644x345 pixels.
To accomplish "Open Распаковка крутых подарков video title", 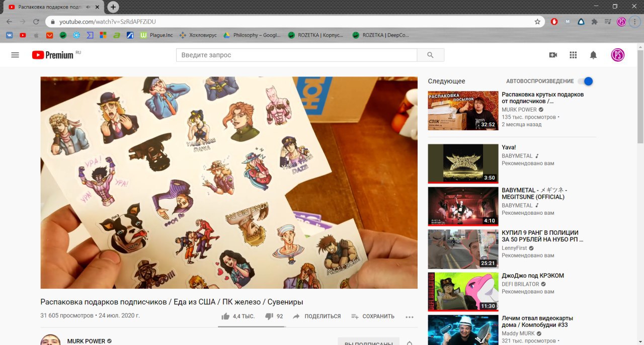I will pyautogui.click(x=543, y=98).
